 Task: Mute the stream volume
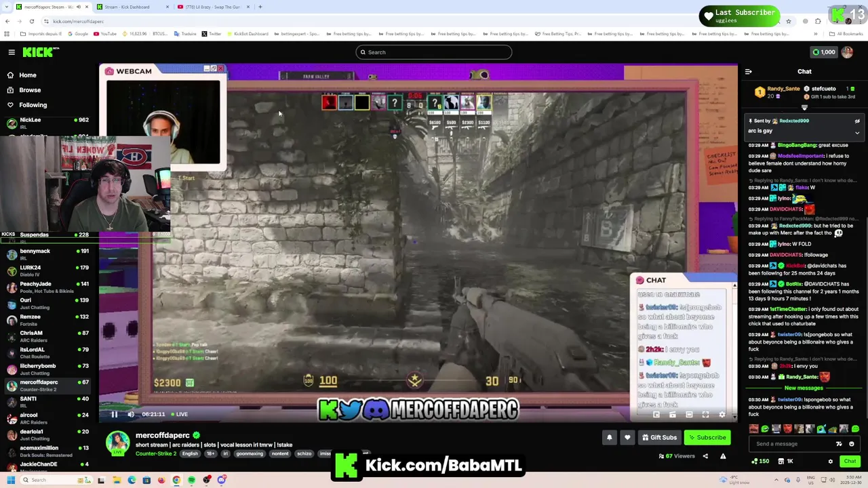131,414
